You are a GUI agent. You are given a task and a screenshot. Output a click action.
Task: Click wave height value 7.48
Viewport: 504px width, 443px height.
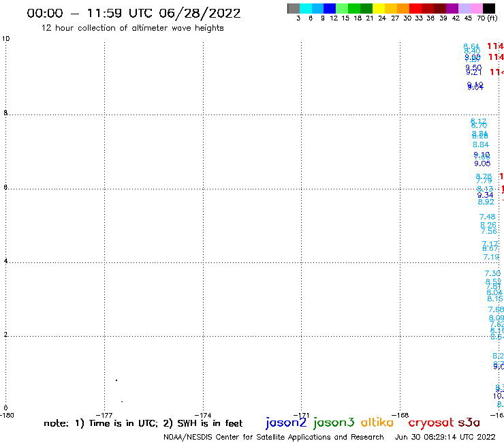487,217
